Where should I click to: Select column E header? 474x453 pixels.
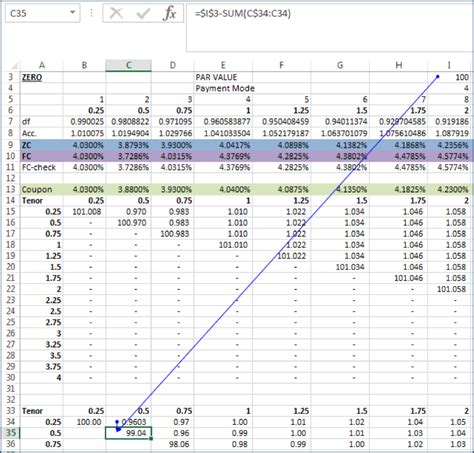click(223, 65)
